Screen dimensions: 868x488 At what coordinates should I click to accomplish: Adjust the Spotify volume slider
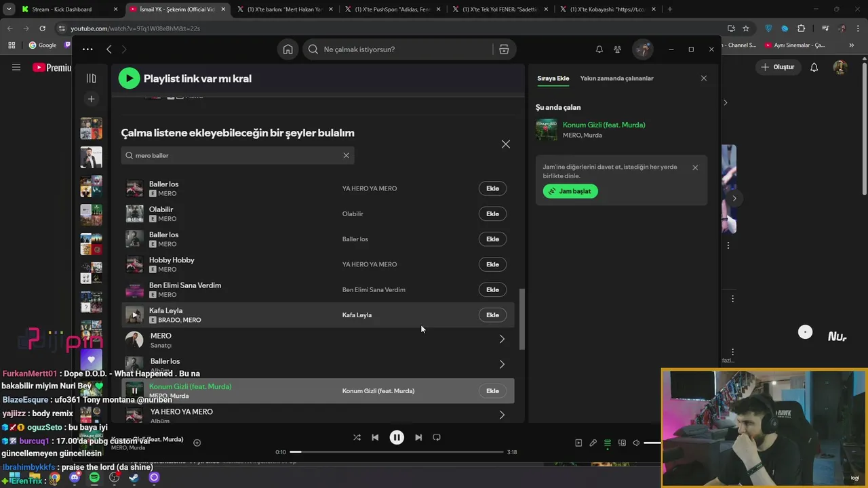(652, 443)
